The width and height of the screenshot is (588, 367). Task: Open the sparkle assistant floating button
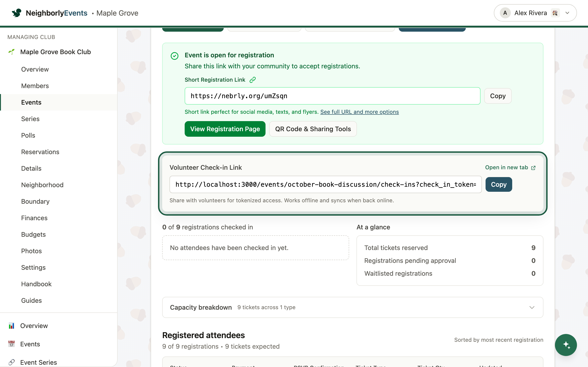pyautogui.click(x=566, y=345)
